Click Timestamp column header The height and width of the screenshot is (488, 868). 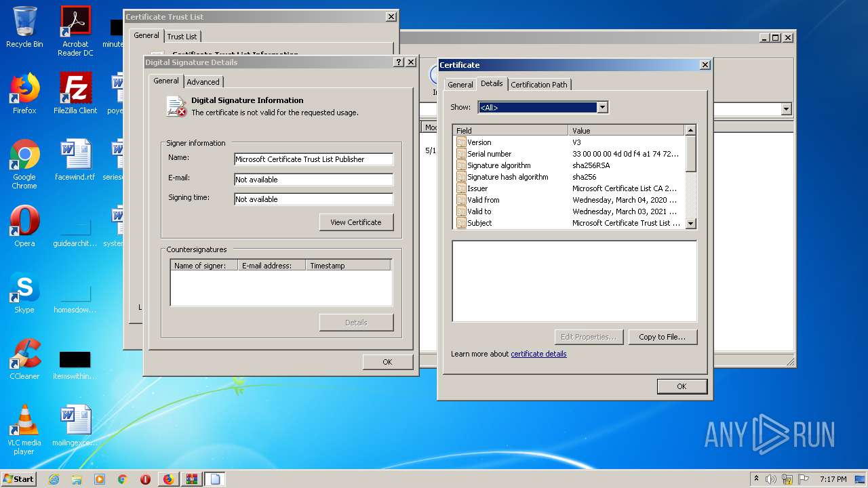click(x=348, y=266)
